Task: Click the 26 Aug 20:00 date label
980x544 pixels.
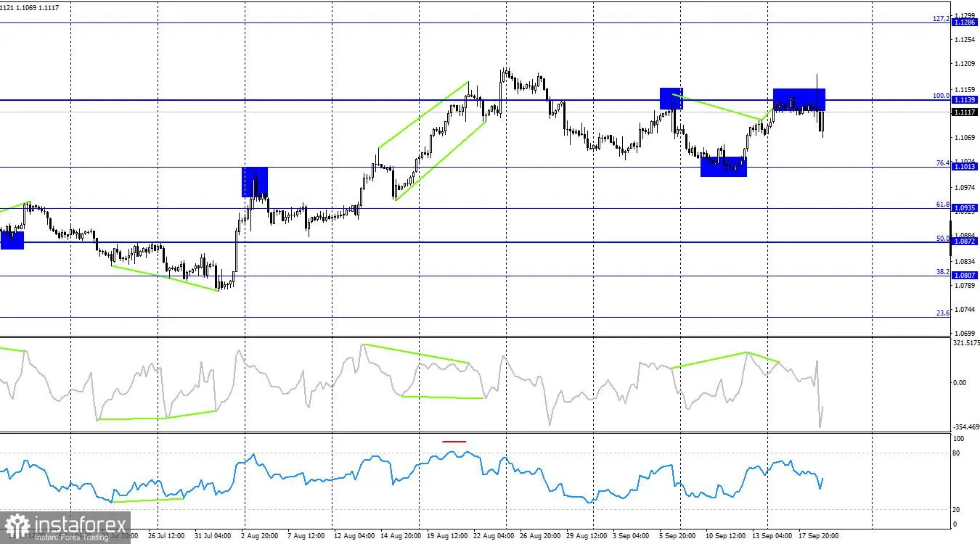Action: (540, 536)
